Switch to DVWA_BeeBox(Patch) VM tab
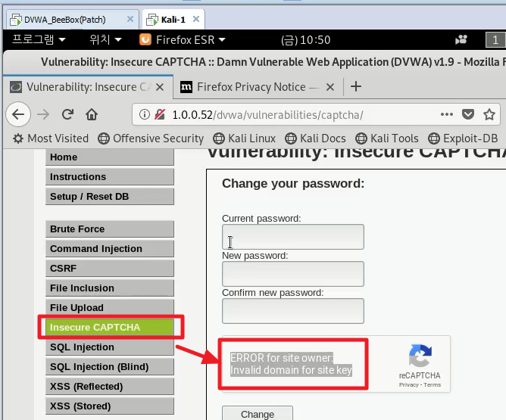Viewport: 506px width, 420px height. 73,20
